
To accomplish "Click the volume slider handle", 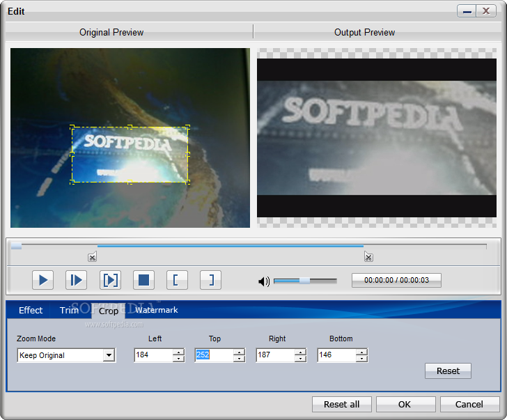I will tap(304, 281).
